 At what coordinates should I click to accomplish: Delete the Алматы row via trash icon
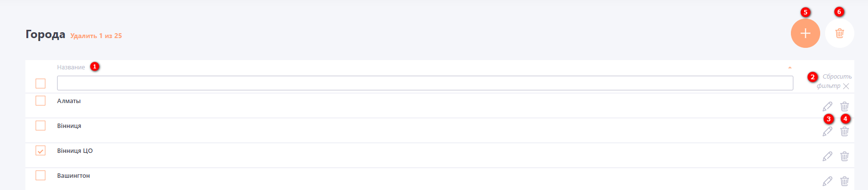[x=845, y=106]
